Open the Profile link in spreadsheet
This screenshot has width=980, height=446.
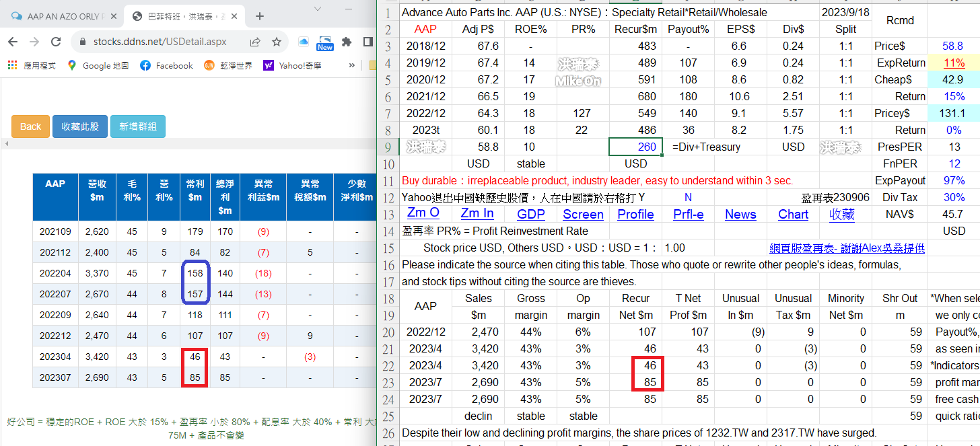coord(635,214)
